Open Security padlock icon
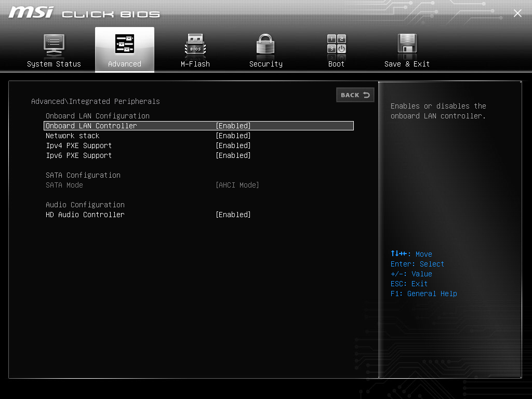This screenshot has width=532, height=399. 265,45
